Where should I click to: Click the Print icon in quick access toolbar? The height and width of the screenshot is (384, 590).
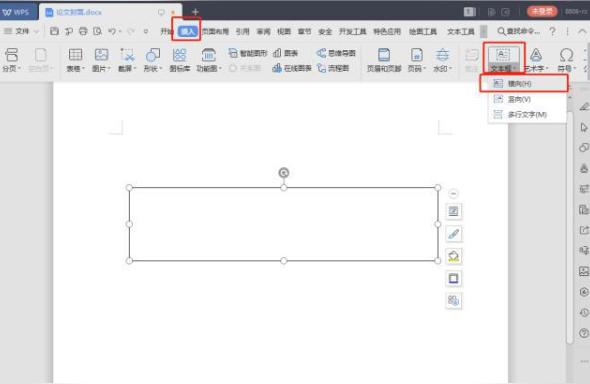click(x=83, y=31)
